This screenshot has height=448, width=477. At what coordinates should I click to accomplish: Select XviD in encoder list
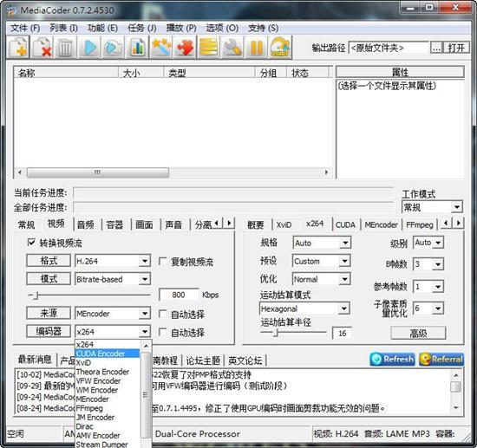(107, 362)
